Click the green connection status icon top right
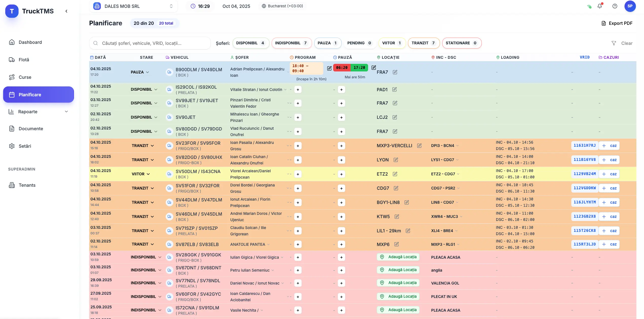The height and width of the screenshot is (319, 644). (x=589, y=6)
